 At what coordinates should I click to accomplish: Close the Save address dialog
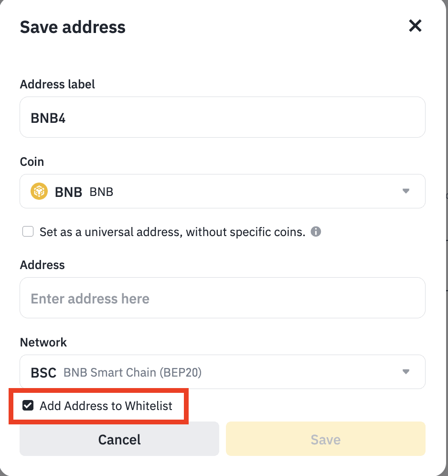coord(415,26)
